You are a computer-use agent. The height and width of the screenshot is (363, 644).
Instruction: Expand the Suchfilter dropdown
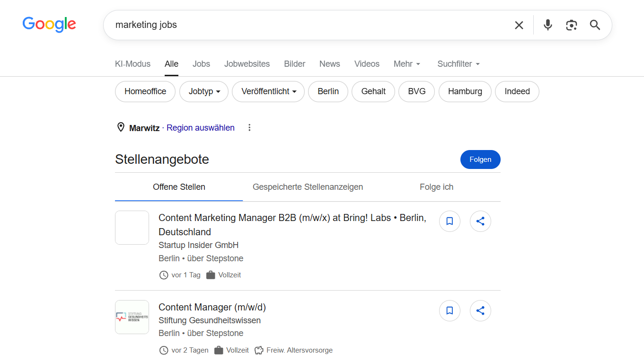point(459,64)
